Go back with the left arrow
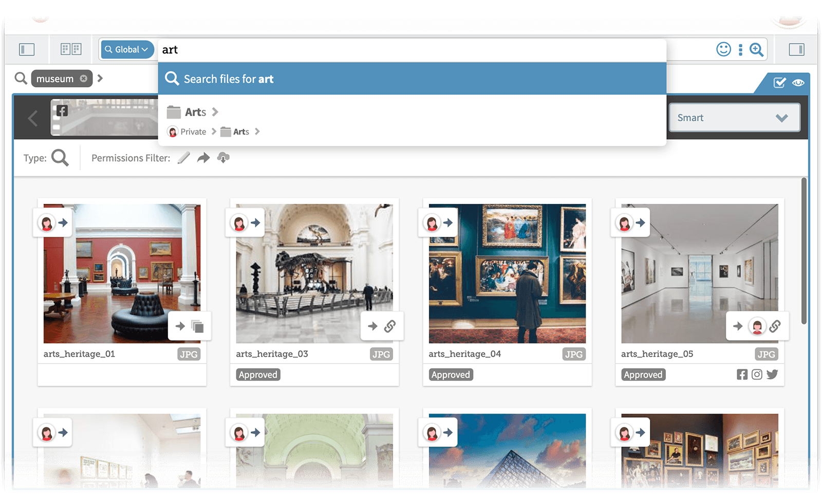 pos(33,119)
